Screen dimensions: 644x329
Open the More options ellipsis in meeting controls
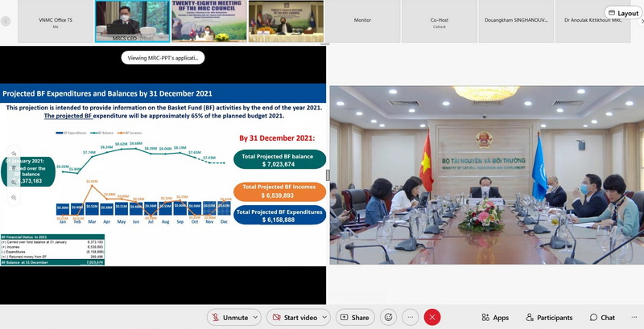pyautogui.click(x=411, y=317)
